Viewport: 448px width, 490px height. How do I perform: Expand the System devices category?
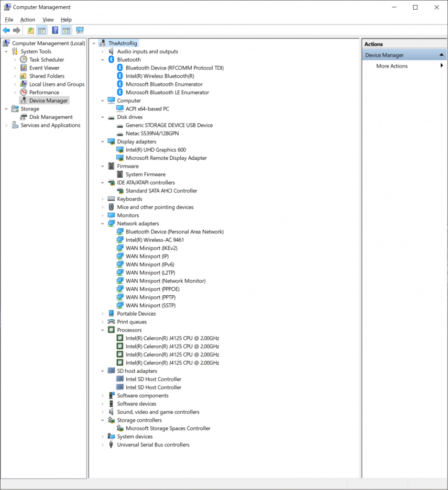tap(103, 436)
